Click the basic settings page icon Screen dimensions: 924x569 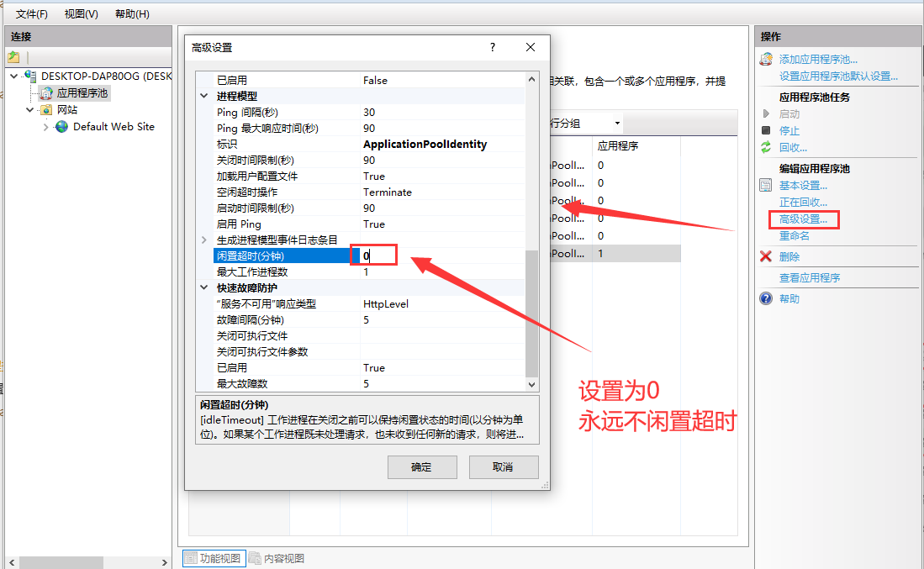[765, 186]
